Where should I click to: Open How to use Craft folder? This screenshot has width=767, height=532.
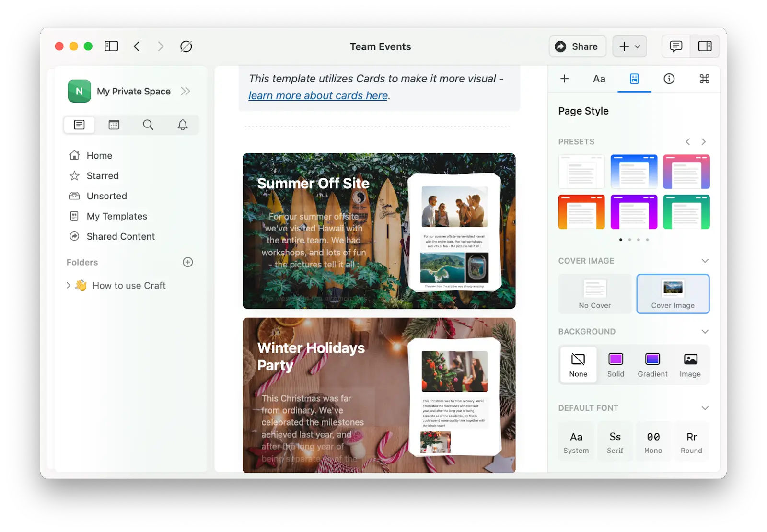129,286
